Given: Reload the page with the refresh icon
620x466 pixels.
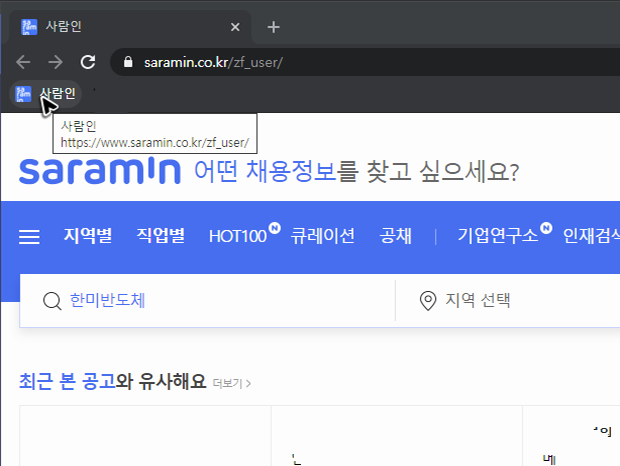Looking at the screenshot, I should click(x=88, y=62).
